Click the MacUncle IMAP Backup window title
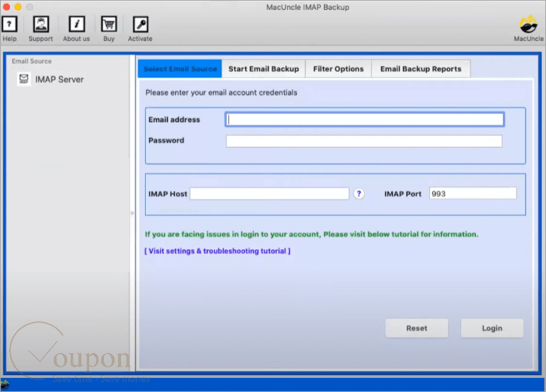 (308, 7)
